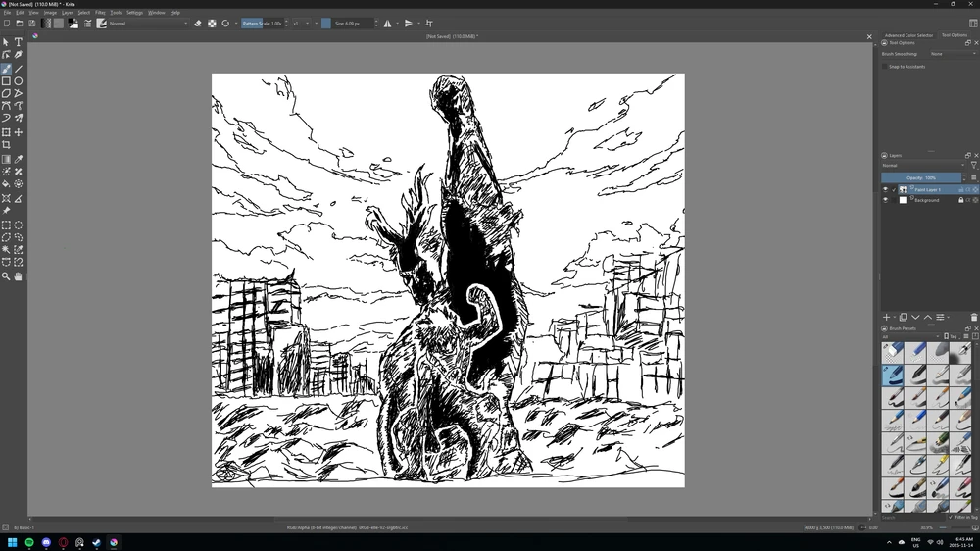Open the x1 pattern multiplier dropdown
Image resolution: width=980 pixels, height=551 pixels.
pos(301,24)
